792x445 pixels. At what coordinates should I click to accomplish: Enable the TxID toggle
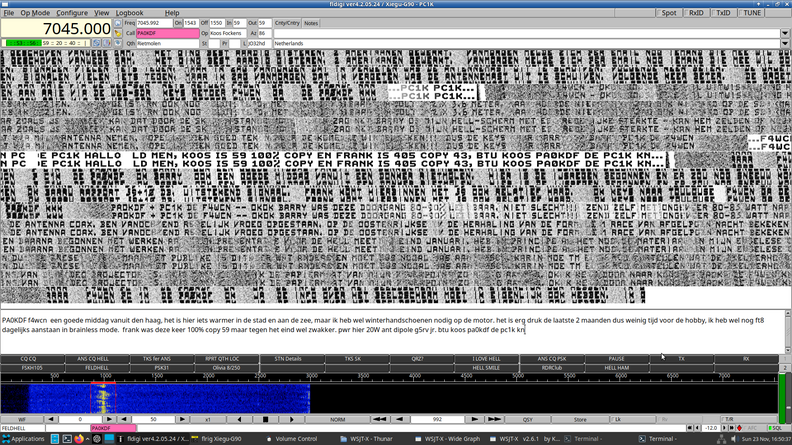coord(722,13)
